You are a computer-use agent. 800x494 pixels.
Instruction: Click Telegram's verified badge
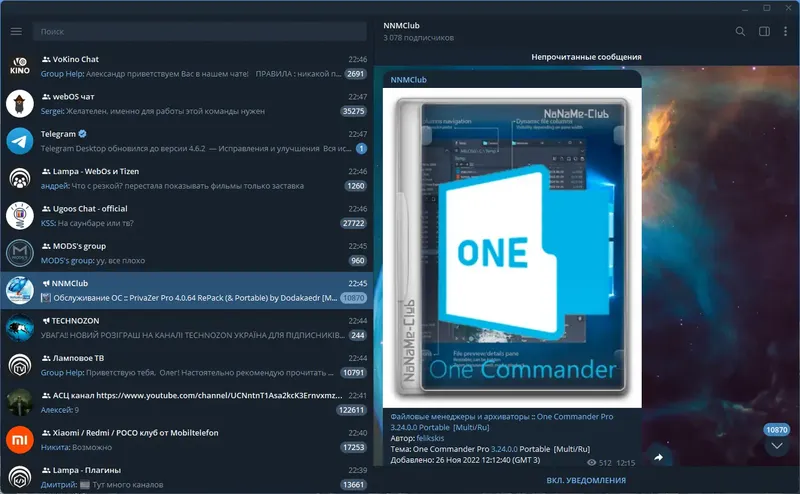click(83, 134)
